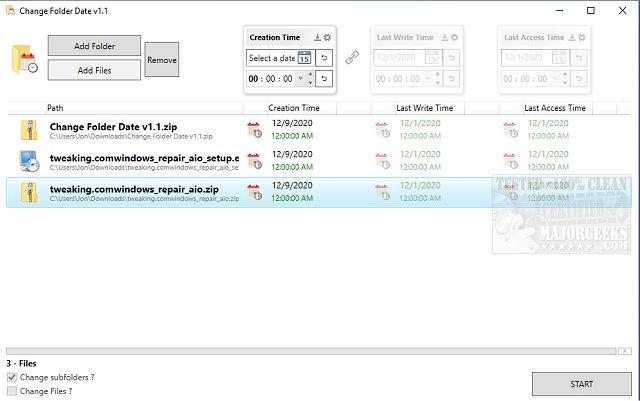Sort list by Path column header
This screenshot has width=640, height=401.
click(x=55, y=108)
